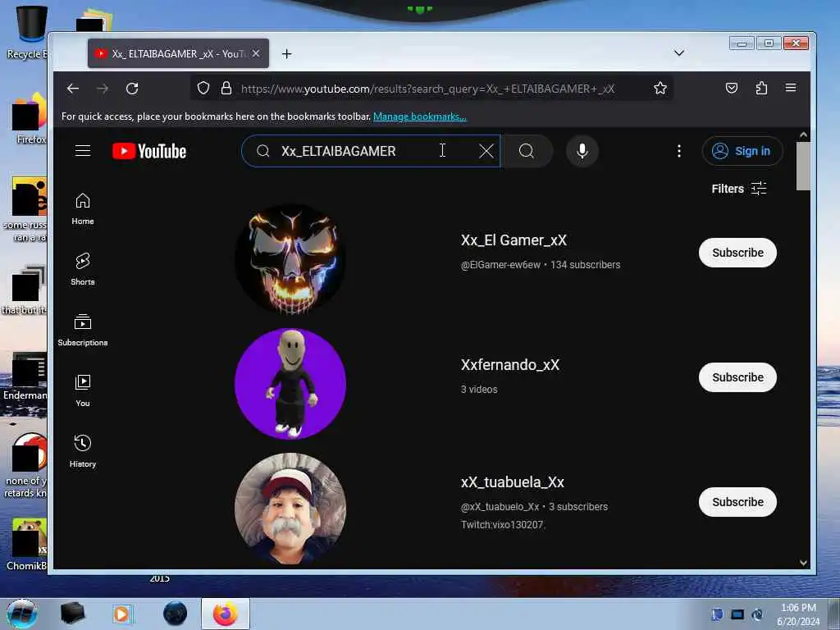Open the search Filters panel
The image size is (840, 630).
[739, 189]
